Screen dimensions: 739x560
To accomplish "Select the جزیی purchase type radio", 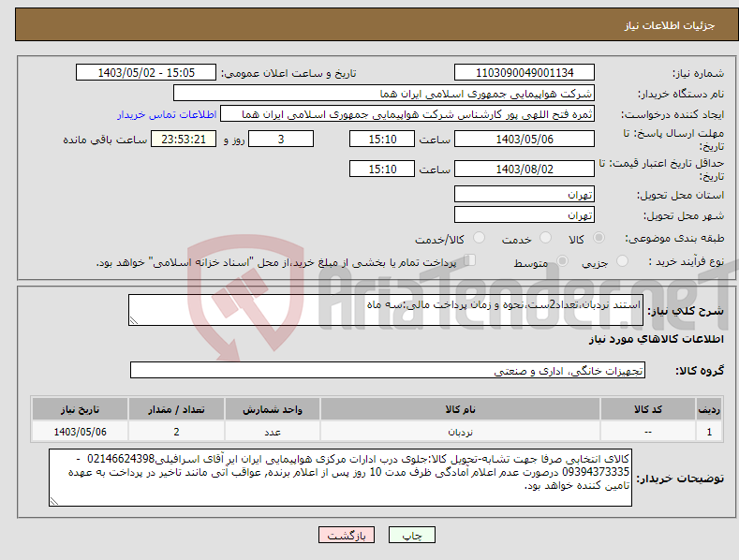I will click(622, 261).
